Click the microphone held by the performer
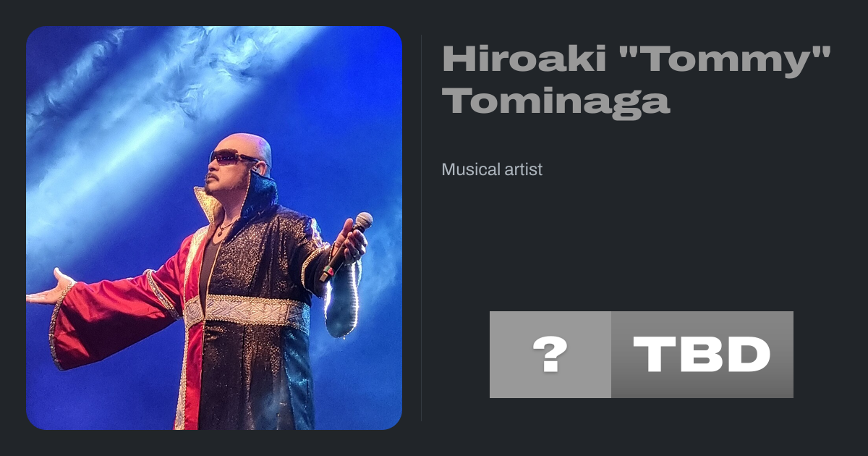Image resolution: width=868 pixels, height=456 pixels. pyautogui.click(x=346, y=246)
